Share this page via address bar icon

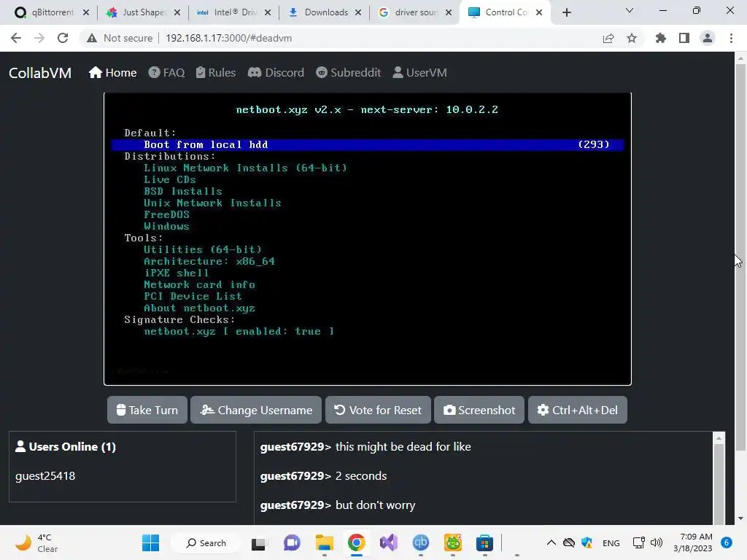(608, 38)
